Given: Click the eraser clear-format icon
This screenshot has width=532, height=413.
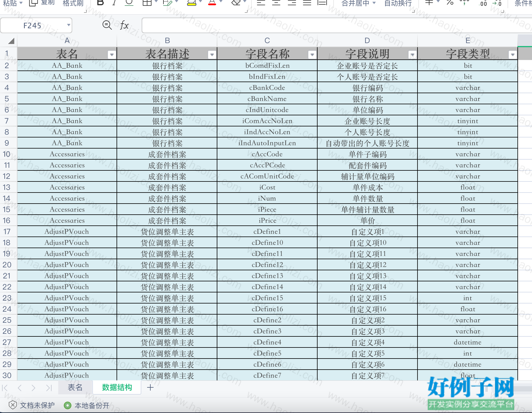Looking at the screenshot, I should 236,3.
